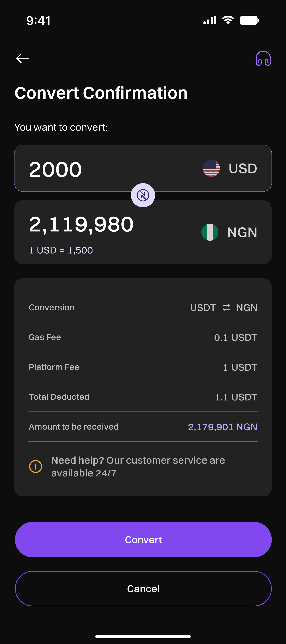286x644 pixels.
Task: Tap the 2,119,980 converted amount
Action: (81, 224)
